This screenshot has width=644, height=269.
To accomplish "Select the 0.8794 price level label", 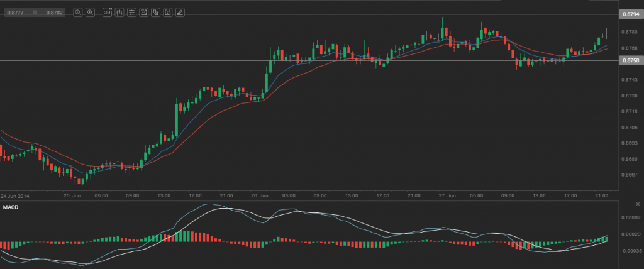I will (x=630, y=14).
